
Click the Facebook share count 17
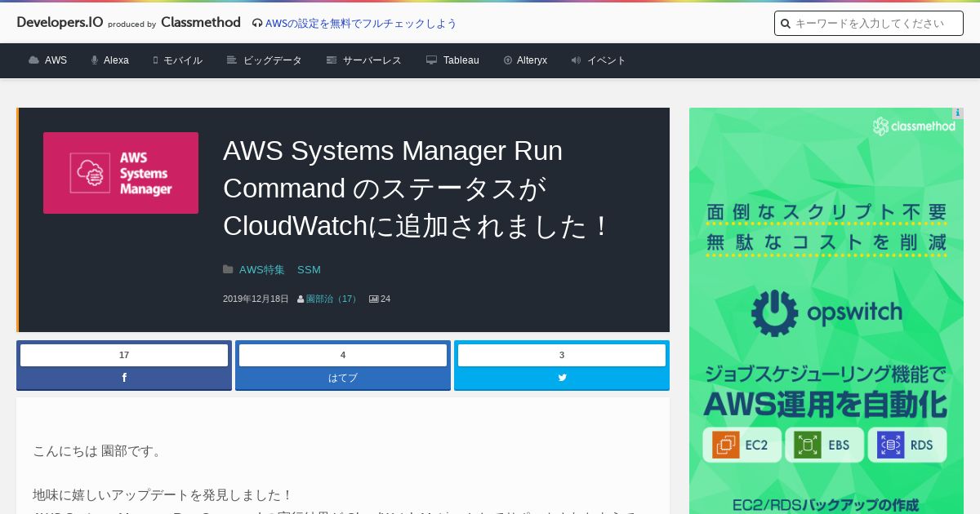(x=124, y=355)
